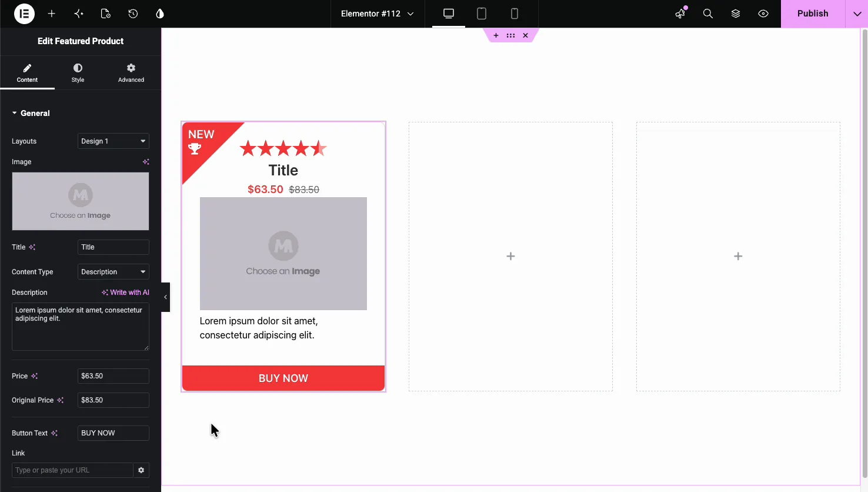The height and width of the screenshot is (492, 868).
Task: Click the Edit container drag handle
Action: [x=510, y=35]
